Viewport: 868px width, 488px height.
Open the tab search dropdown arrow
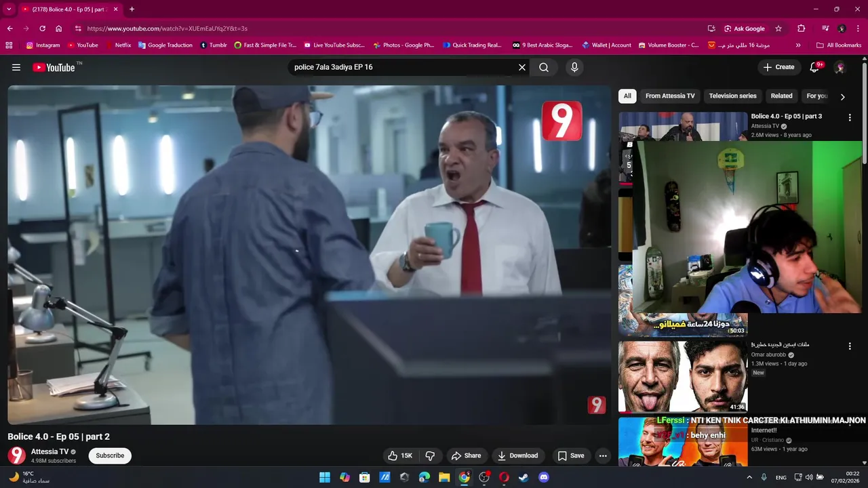(x=9, y=9)
